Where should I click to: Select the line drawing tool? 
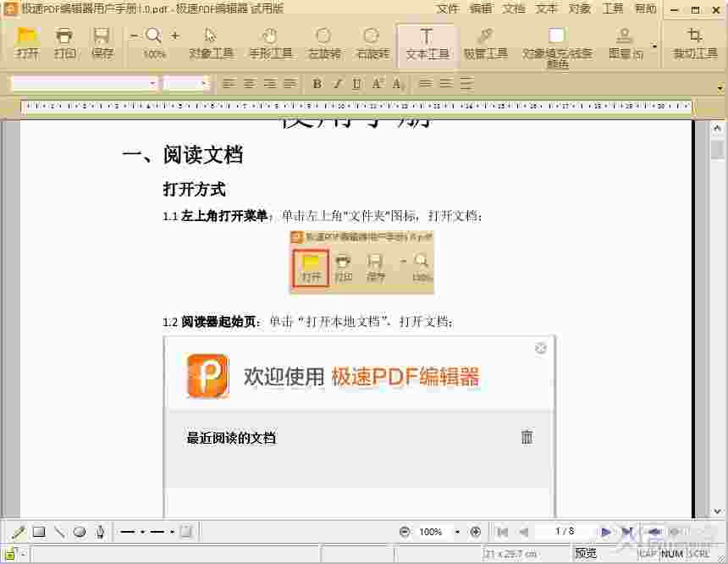[x=59, y=532]
